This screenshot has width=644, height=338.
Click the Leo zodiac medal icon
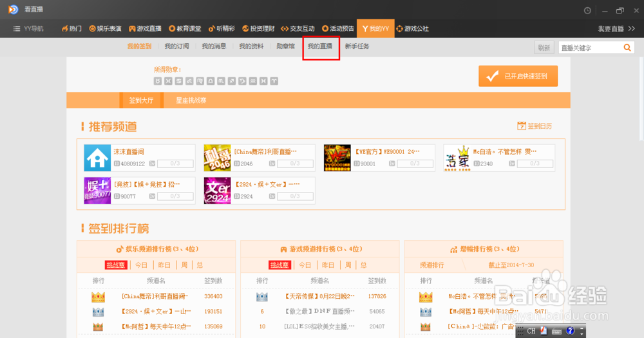189,81
